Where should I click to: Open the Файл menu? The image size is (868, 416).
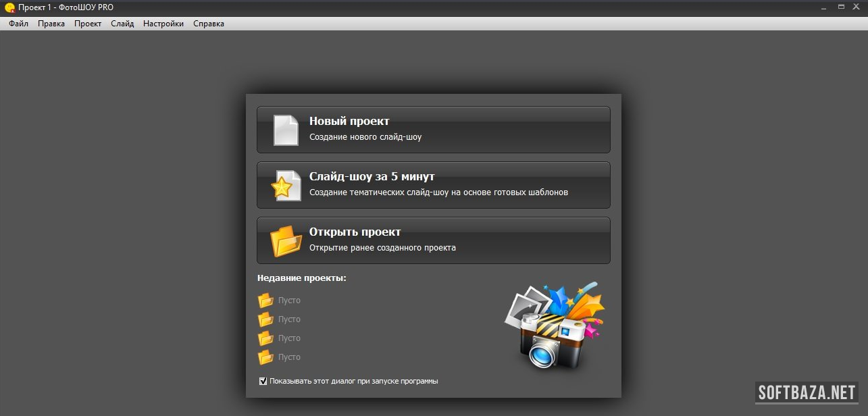pyautogui.click(x=18, y=24)
